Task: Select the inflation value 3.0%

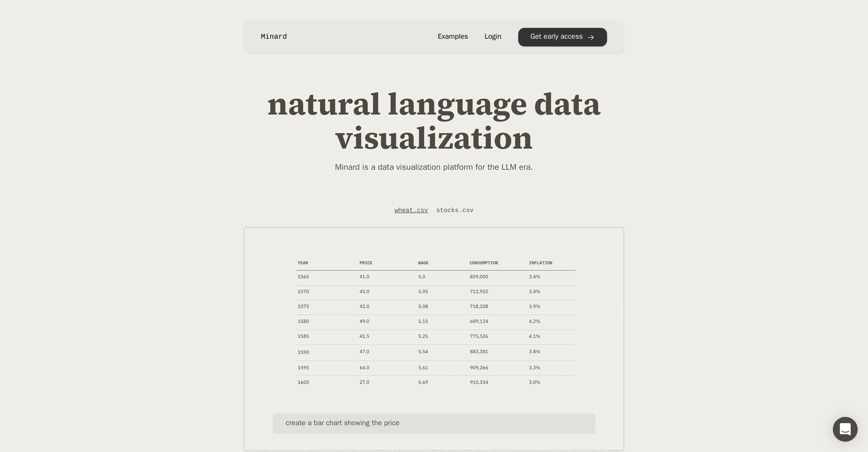Action: tap(534, 383)
